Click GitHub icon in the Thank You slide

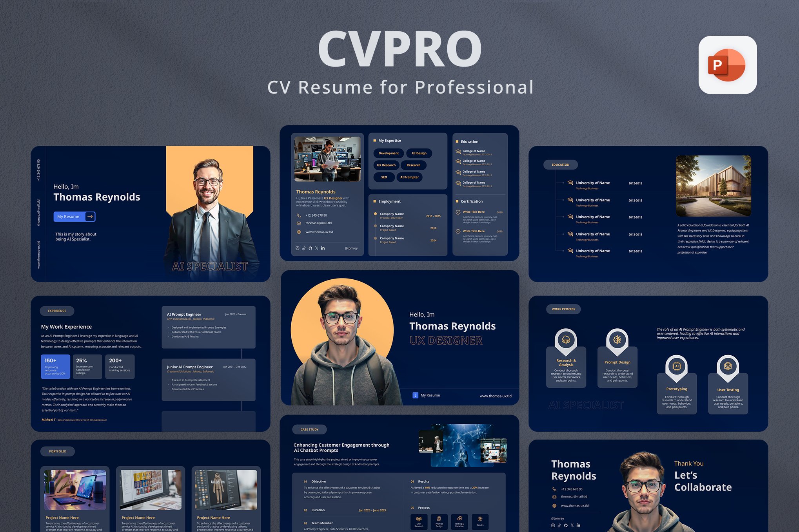tap(566, 525)
